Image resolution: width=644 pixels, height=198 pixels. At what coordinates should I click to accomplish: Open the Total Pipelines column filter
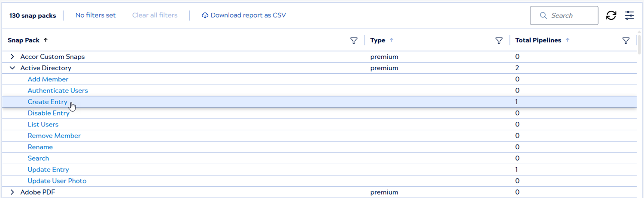click(x=626, y=40)
